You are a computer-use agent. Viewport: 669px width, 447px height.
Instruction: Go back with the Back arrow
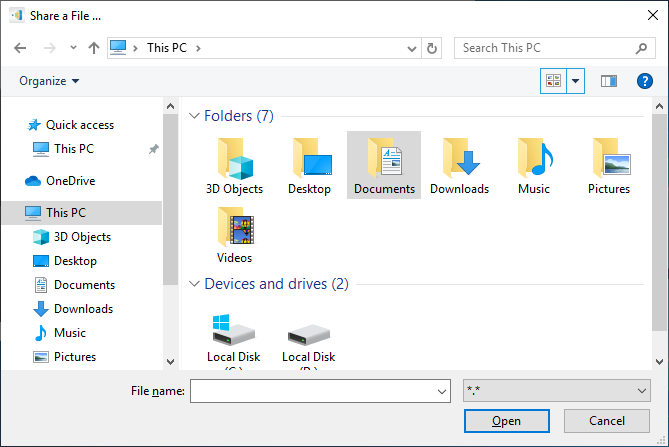coord(20,48)
